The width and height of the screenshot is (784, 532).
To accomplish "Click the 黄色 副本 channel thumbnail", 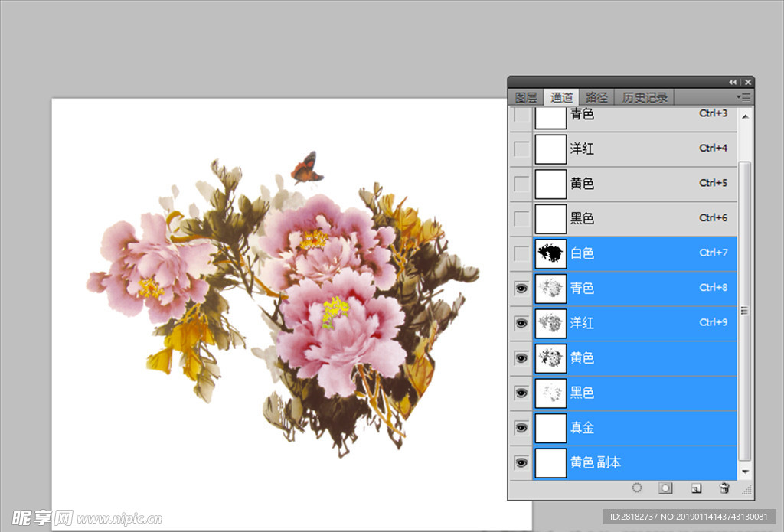I will coord(550,463).
